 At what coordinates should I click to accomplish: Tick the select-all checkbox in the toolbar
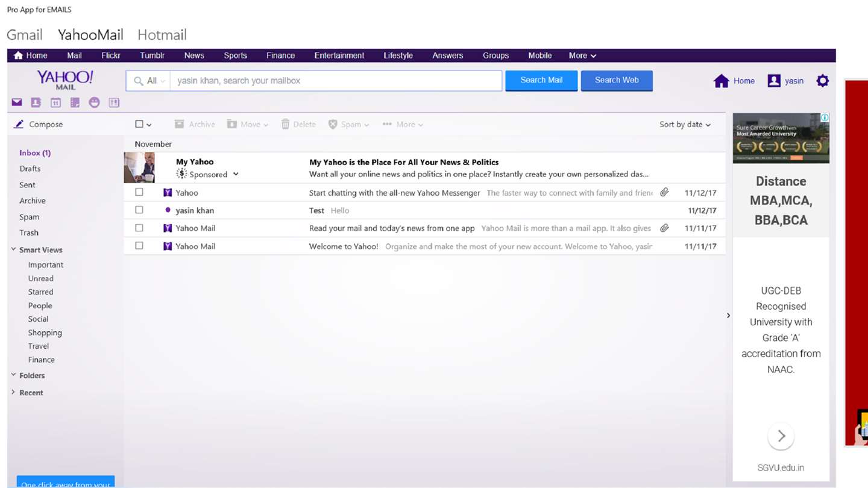[x=139, y=124]
